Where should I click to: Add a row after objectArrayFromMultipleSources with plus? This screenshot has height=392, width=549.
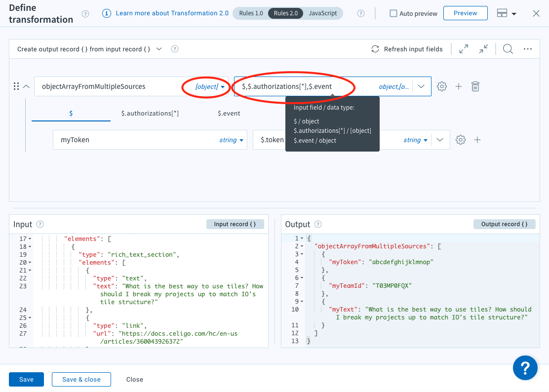pos(459,86)
